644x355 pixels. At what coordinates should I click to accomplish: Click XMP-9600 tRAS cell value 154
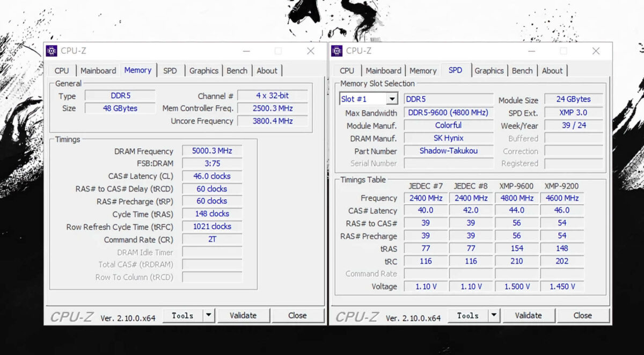(x=517, y=248)
